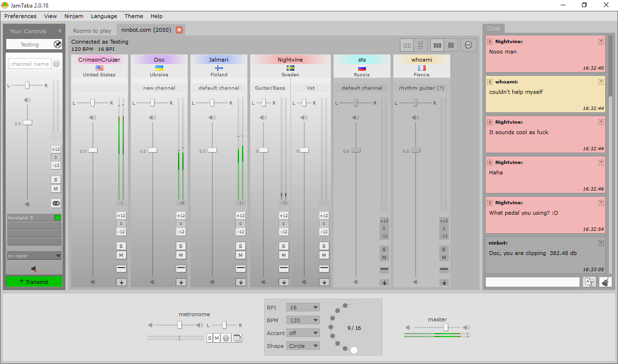Image resolution: width=618 pixels, height=364 pixels.
Task: Collapse the Your Controls panel arrow
Action: coord(60,31)
